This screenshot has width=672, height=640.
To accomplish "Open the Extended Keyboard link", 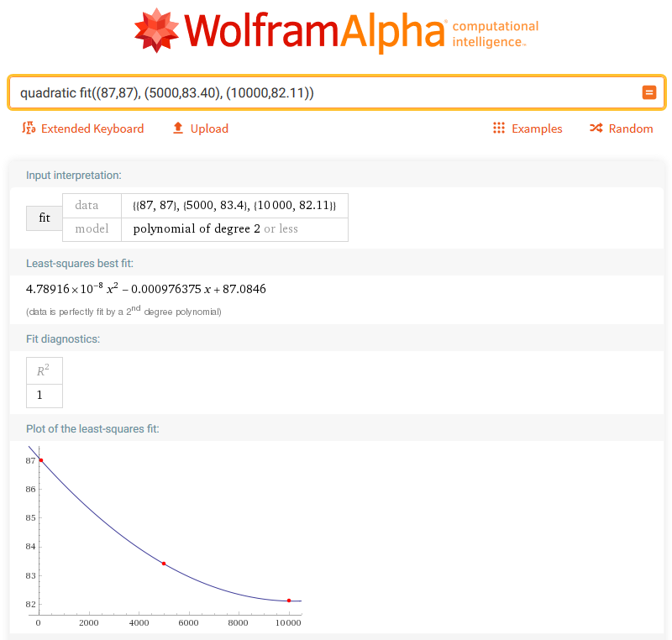I will click(x=92, y=129).
